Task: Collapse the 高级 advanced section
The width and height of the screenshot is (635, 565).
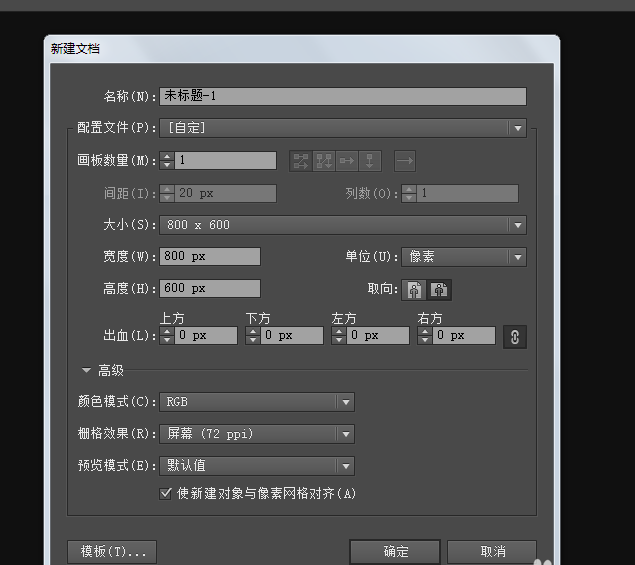Action: (86, 370)
